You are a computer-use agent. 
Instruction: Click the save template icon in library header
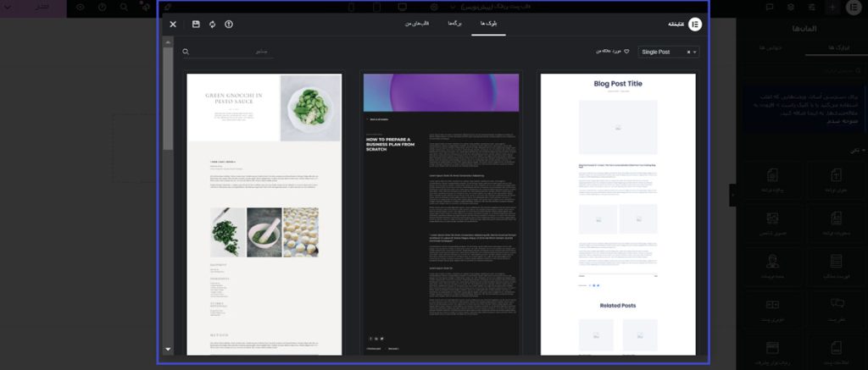pyautogui.click(x=196, y=25)
